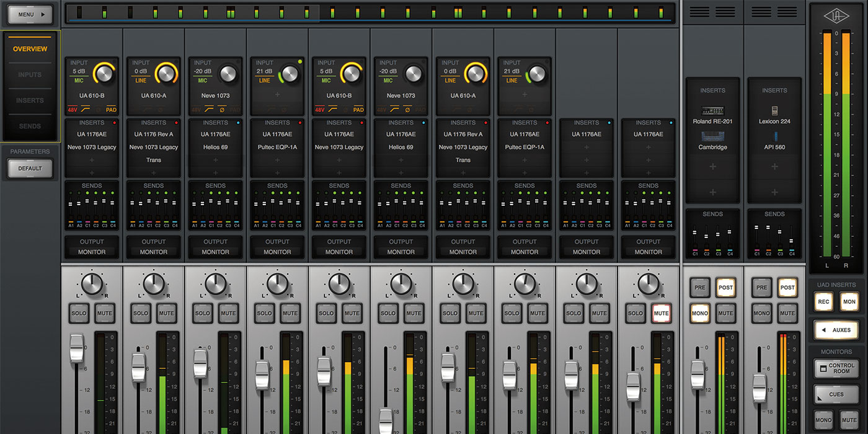
Task: Open the Cambridge EQ plug-in icon
Action: click(x=712, y=136)
